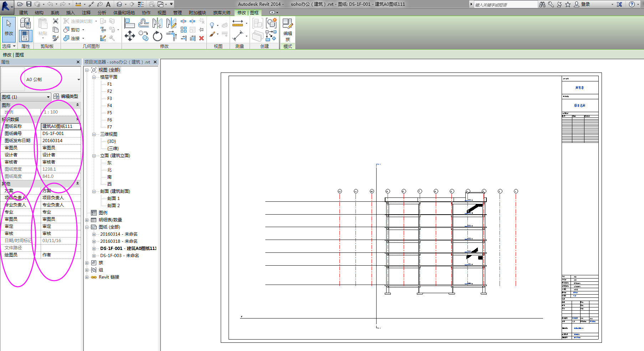Click the Pin element icon

tap(201, 30)
